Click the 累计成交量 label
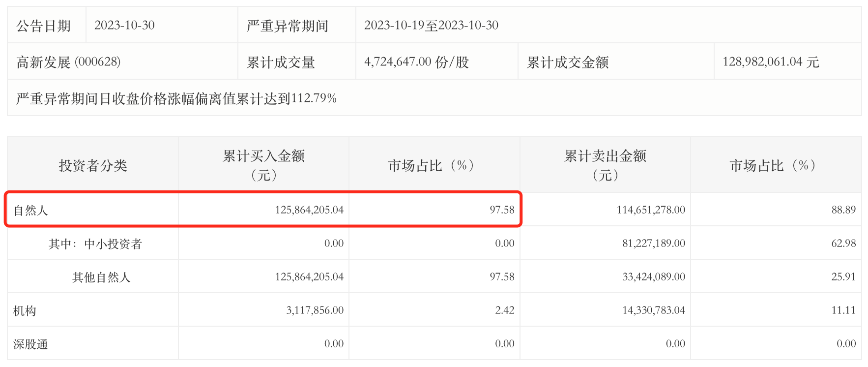The image size is (868, 367). tap(281, 62)
